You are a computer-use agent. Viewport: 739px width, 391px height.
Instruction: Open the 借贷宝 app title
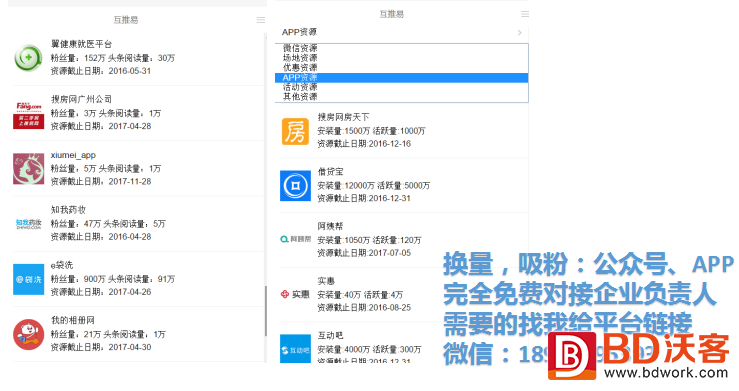click(x=330, y=172)
